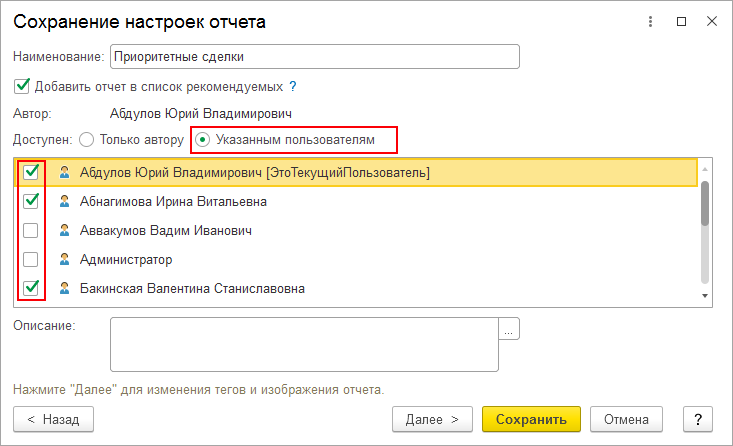Click the user icon beside Абдулов Юрий Владимирович
733x446 pixels.
65,173
